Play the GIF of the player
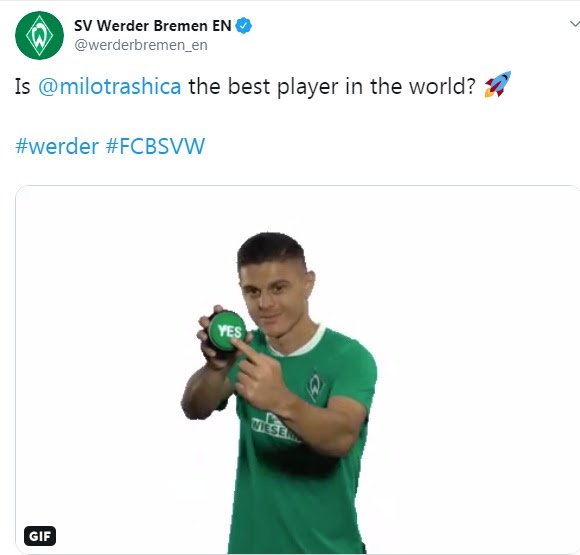580x555 pixels. click(x=297, y=370)
